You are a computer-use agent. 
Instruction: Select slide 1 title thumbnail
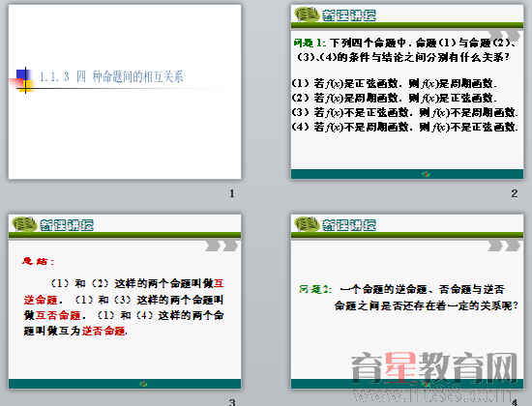[x=125, y=92]
